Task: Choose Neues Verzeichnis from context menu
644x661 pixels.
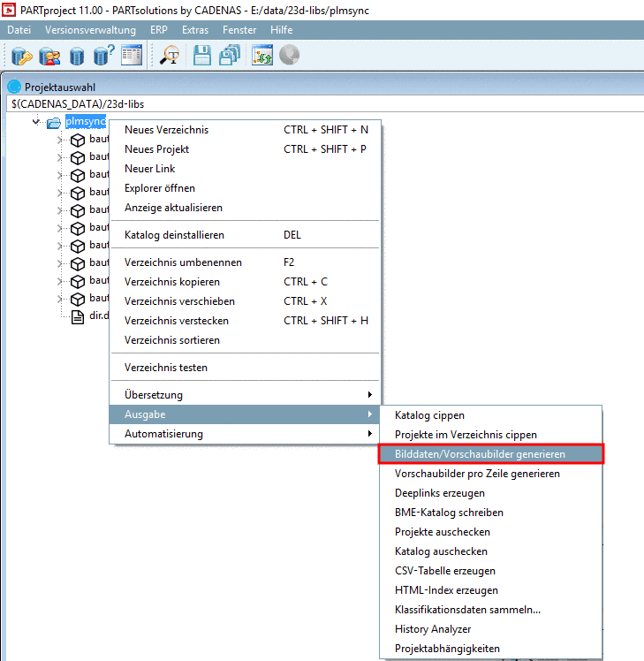Action: pyautogui.click(x=245, y=130)
